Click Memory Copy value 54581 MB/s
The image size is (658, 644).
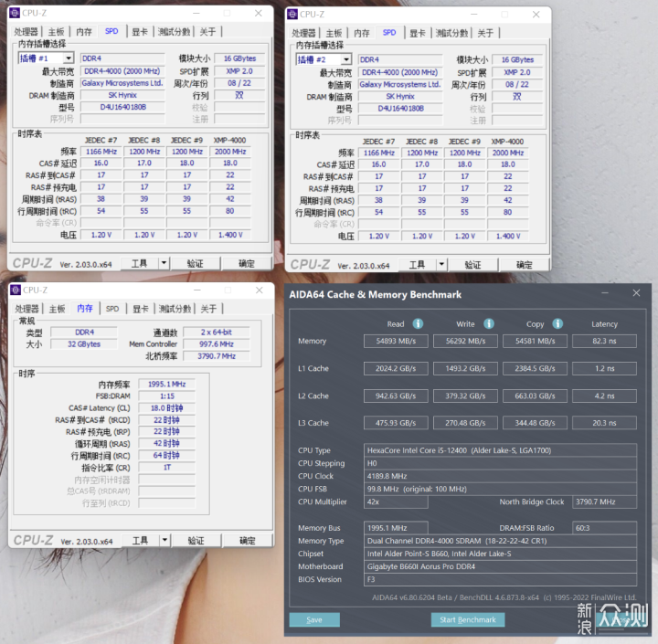tap(535, 341)
